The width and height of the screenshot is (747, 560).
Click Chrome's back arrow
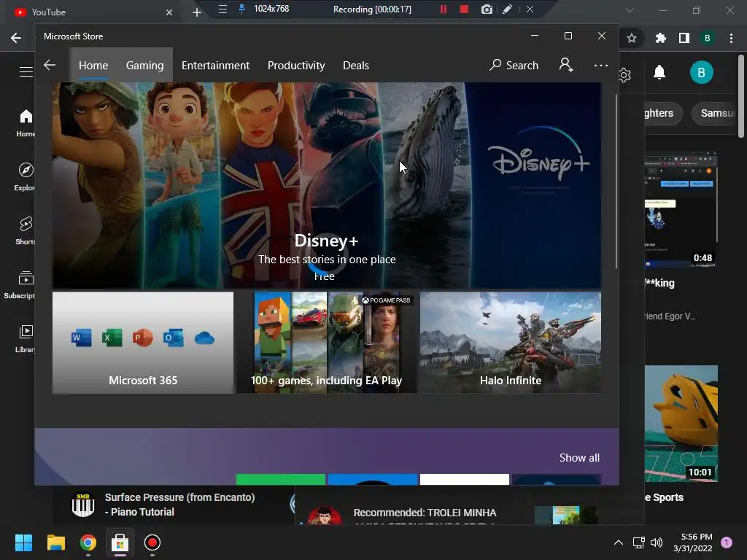[16, 38]
